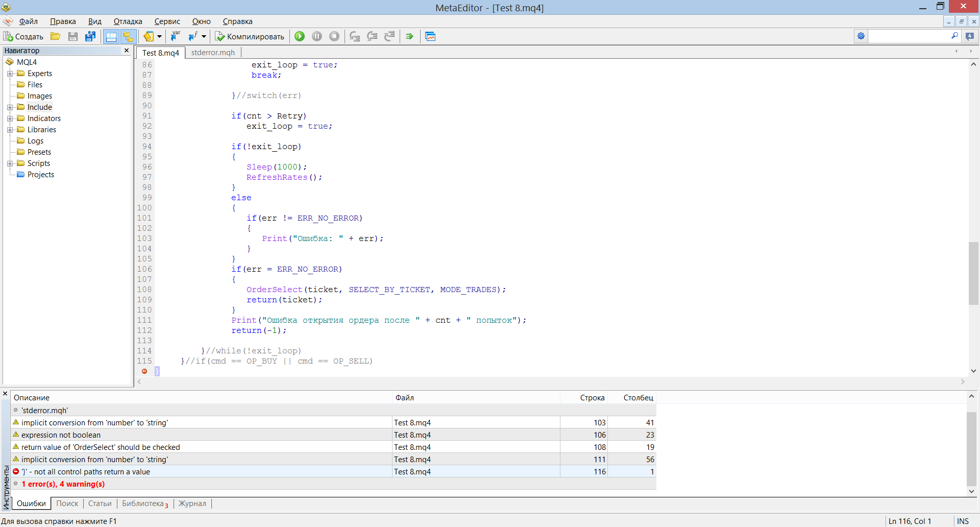This screenshot has height=527, width=980.
Task: Click the go to variable declaration icon
Action: pyautogui.click(x=176, y=36)
